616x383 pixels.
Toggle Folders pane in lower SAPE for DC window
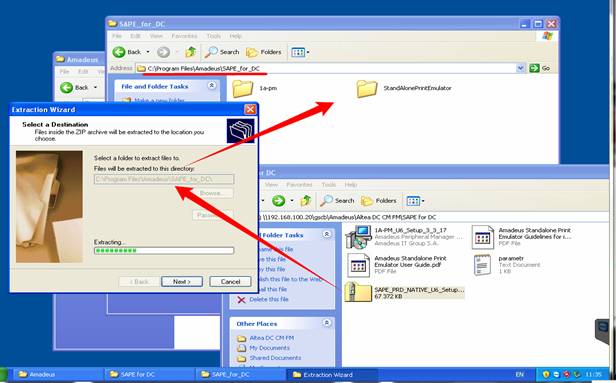(379, 201)
